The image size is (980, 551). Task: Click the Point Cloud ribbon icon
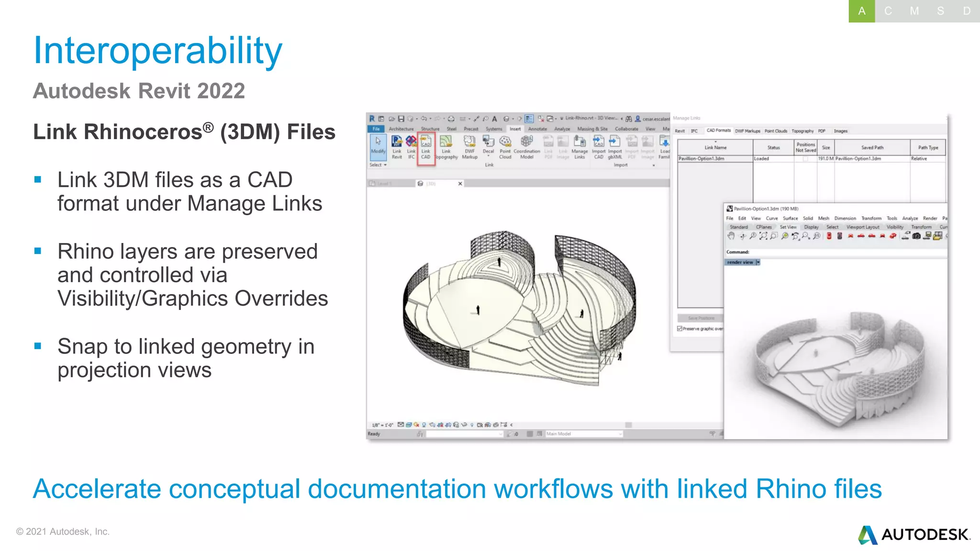pos(505,147)
